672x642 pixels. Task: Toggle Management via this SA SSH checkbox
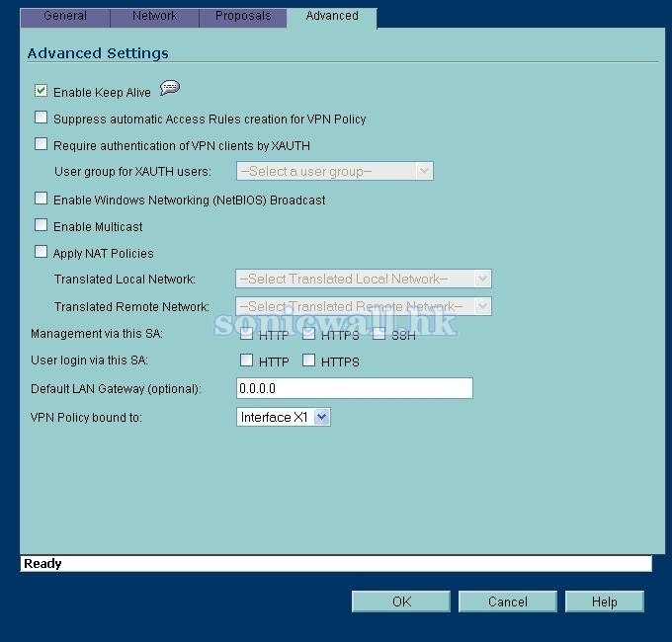click(x=378, y=335)
